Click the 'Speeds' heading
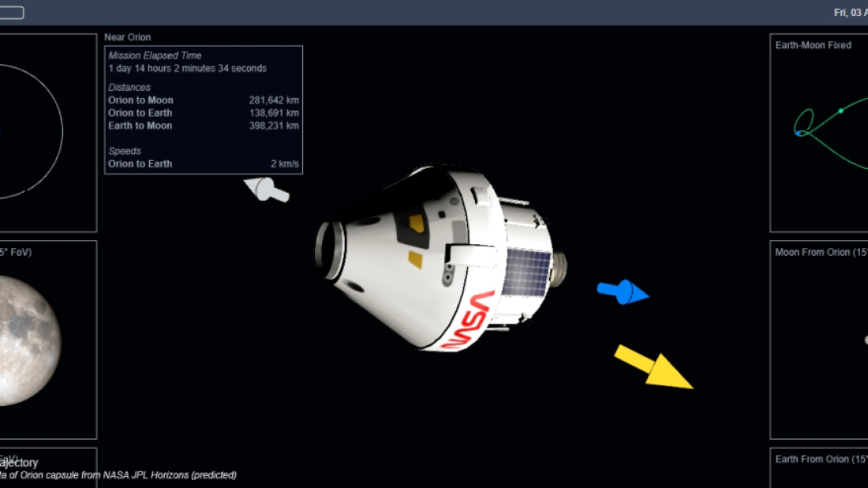 (125, 152)
